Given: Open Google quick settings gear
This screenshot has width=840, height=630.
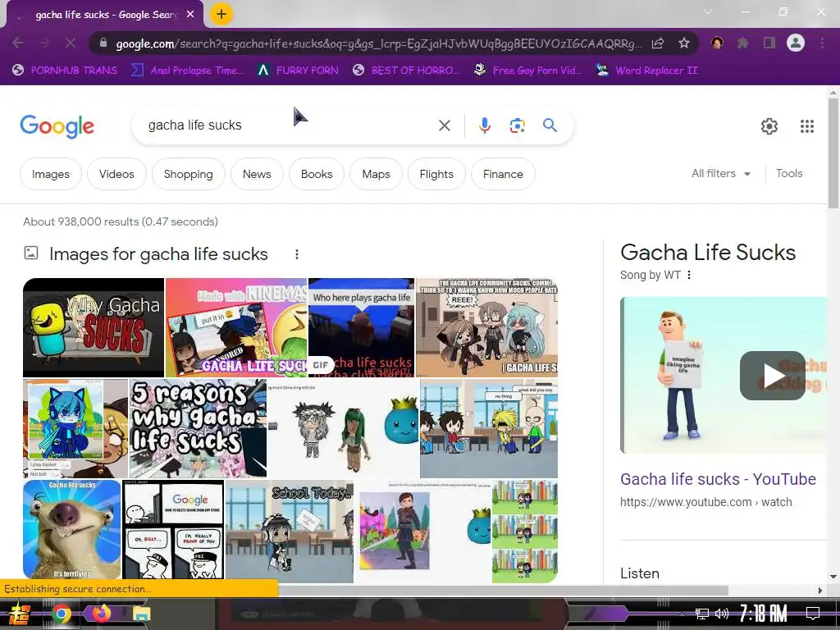Looking at the screenshot, I should coord(769,126).
